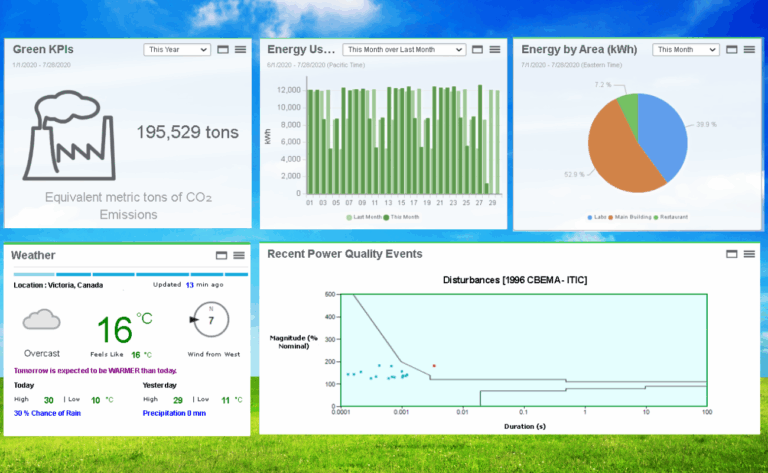
Task: Open the Weather gadget menu icon
Action: click(239, 255)
